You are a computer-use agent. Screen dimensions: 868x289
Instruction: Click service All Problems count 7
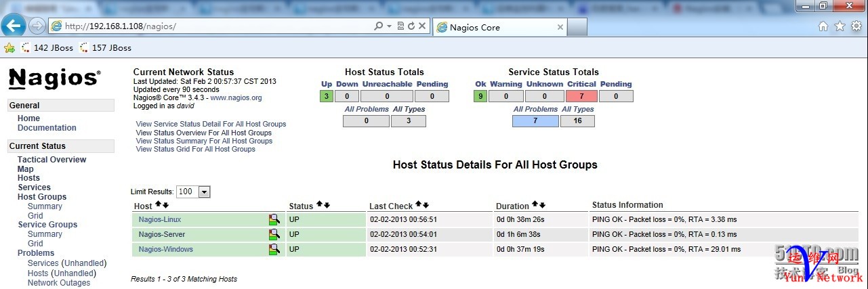[535, 121]
